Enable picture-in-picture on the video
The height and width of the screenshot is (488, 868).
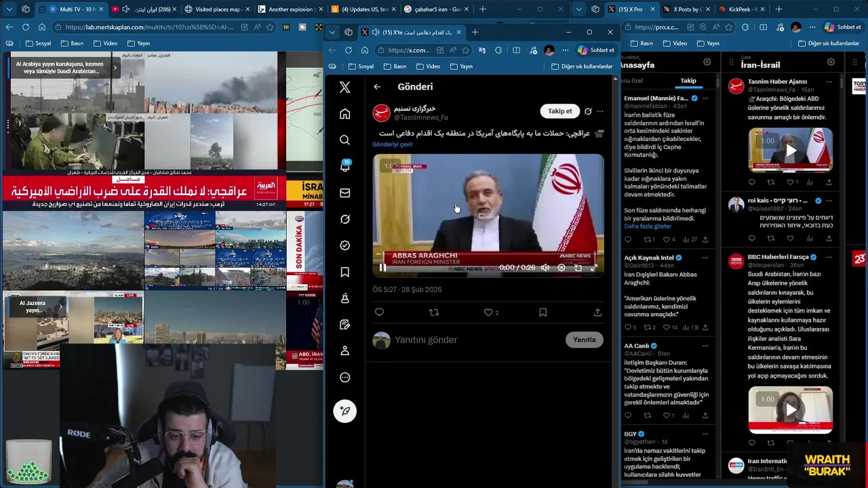tap(578, 268)
